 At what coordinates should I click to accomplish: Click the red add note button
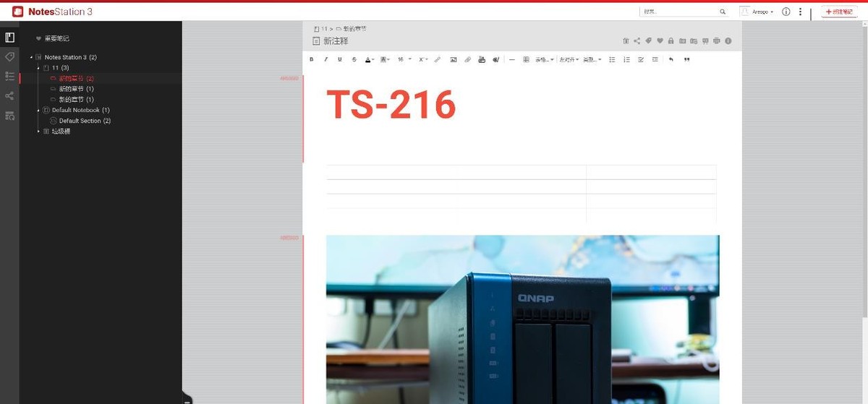tap(840, 12)
